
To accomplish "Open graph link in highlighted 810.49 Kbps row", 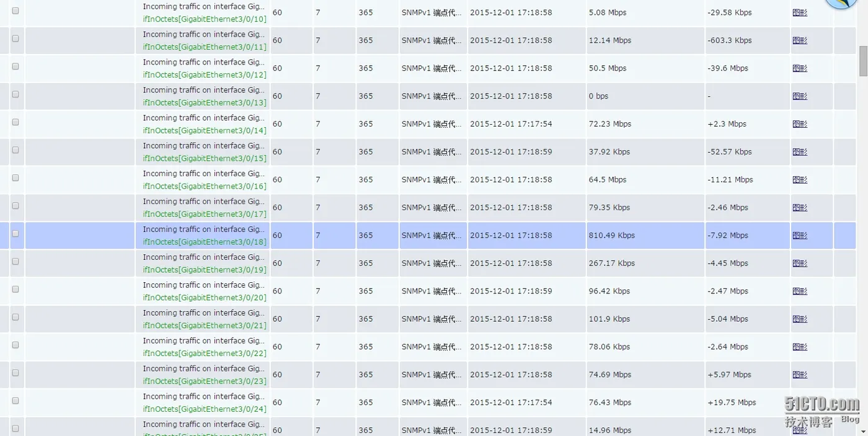I will (x=800, y=236).
